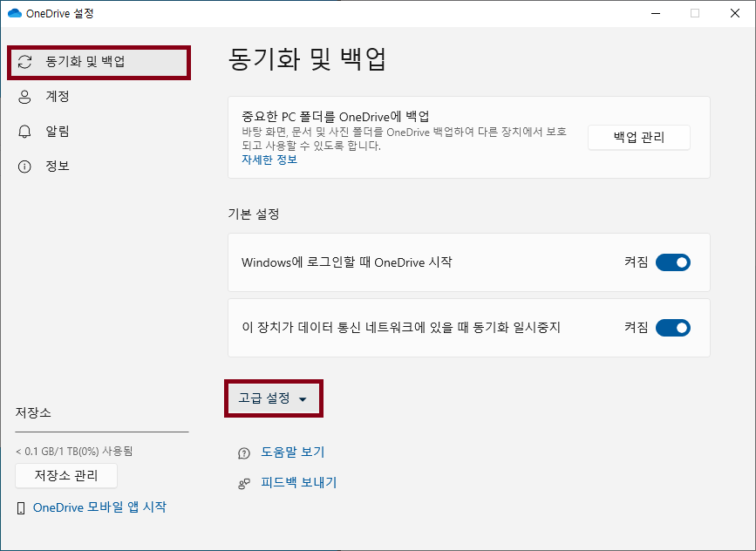The width and height of the screenshot is (756, 551).
Task: Click the storage usage text < 0.1 GB/1 TB(0%) 사용됨
Action: (x=74, y=452)
